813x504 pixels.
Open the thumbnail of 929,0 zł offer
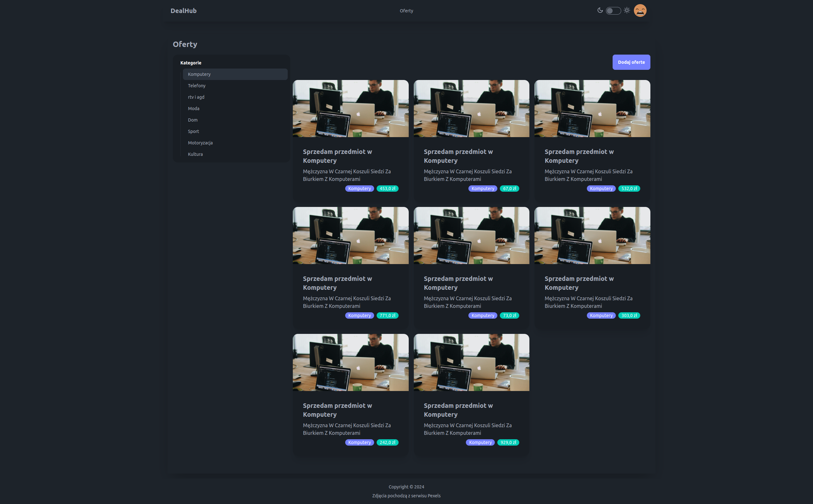[x=471, y=362]
